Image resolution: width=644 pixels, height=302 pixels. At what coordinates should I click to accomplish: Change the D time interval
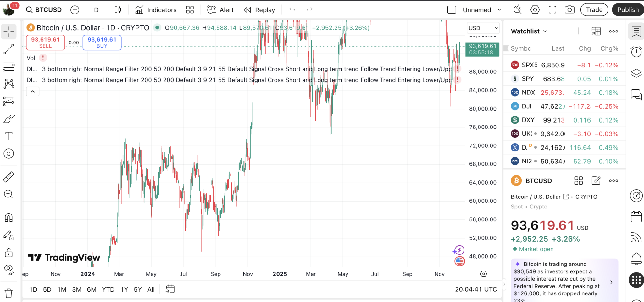pos(96,10)
